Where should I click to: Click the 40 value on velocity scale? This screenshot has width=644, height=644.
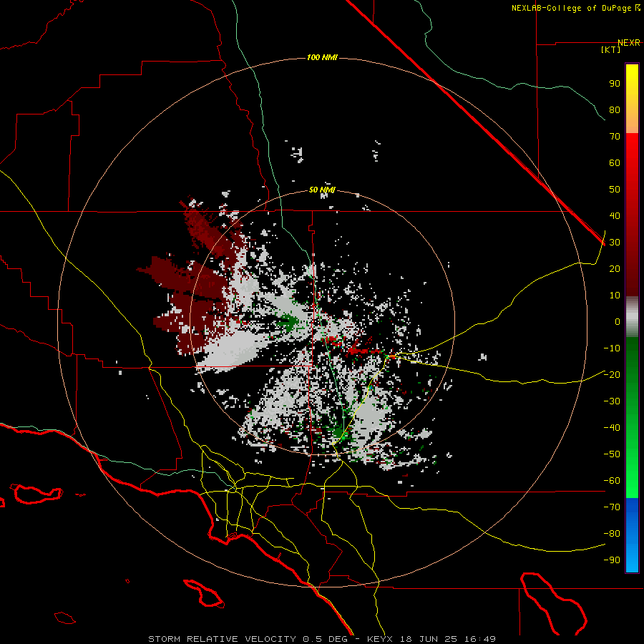pos(615,215)
